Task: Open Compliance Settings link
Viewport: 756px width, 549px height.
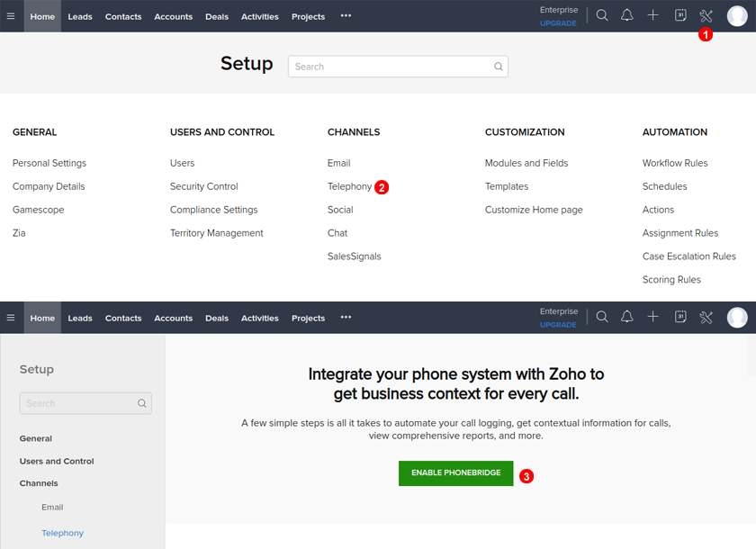Action: (213, 210)
